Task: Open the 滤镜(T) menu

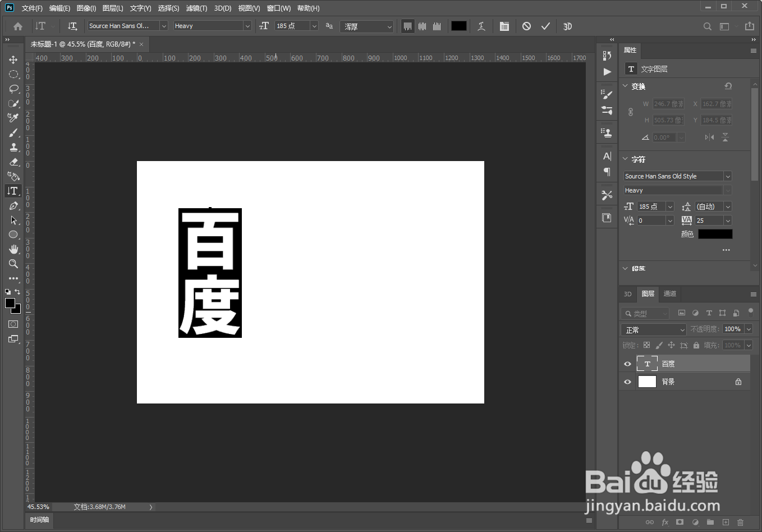Action: [x=196, y=8]
